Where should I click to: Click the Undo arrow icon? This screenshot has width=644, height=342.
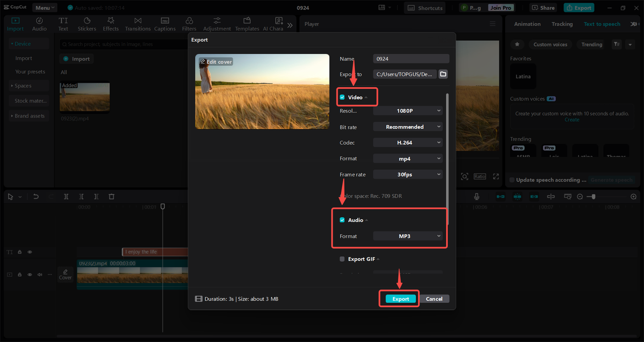[36, 197]
